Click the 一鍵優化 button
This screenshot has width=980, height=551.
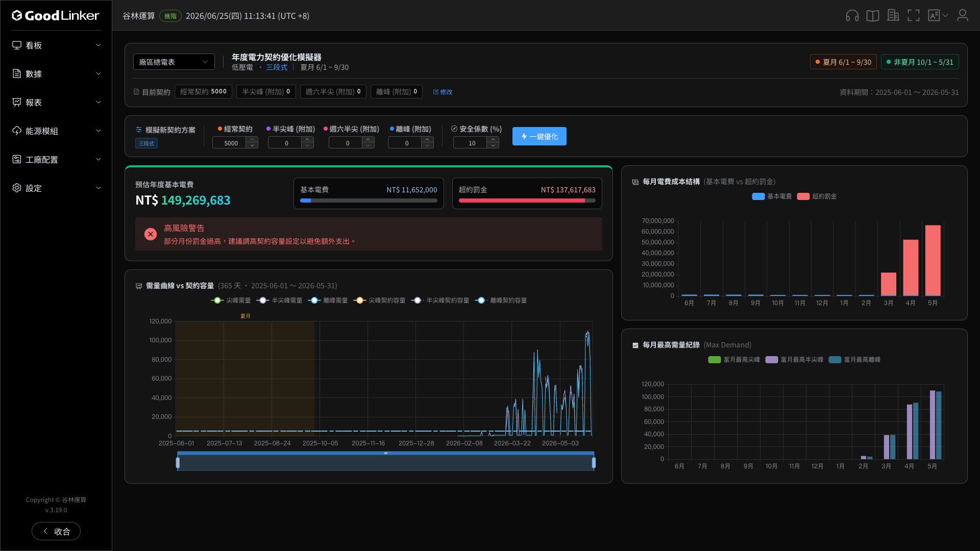tap(540, 136)
